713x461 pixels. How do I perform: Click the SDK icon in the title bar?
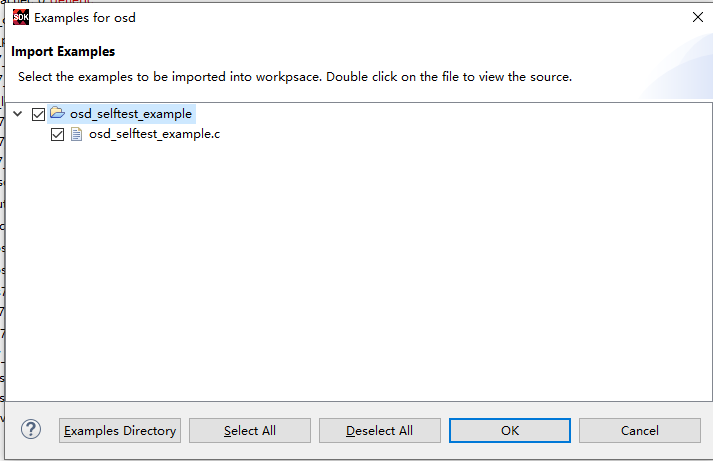(x=20, y=17)
